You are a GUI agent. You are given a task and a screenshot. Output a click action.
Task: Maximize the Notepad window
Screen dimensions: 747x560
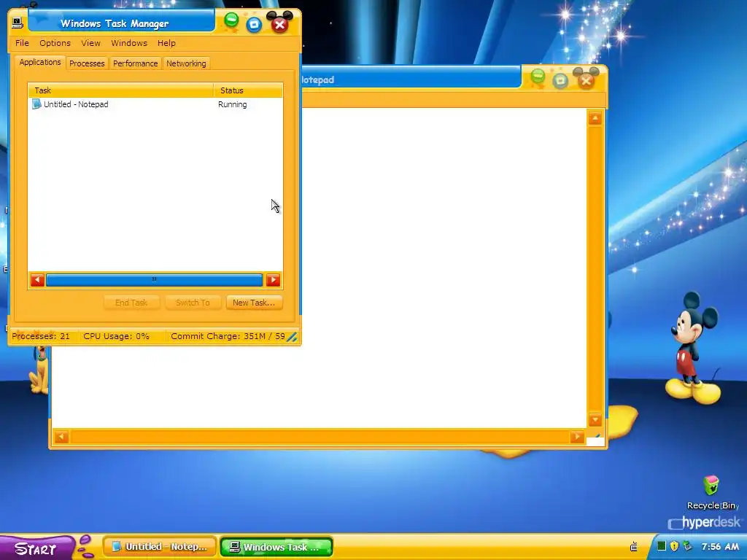(x=561, y=80)
